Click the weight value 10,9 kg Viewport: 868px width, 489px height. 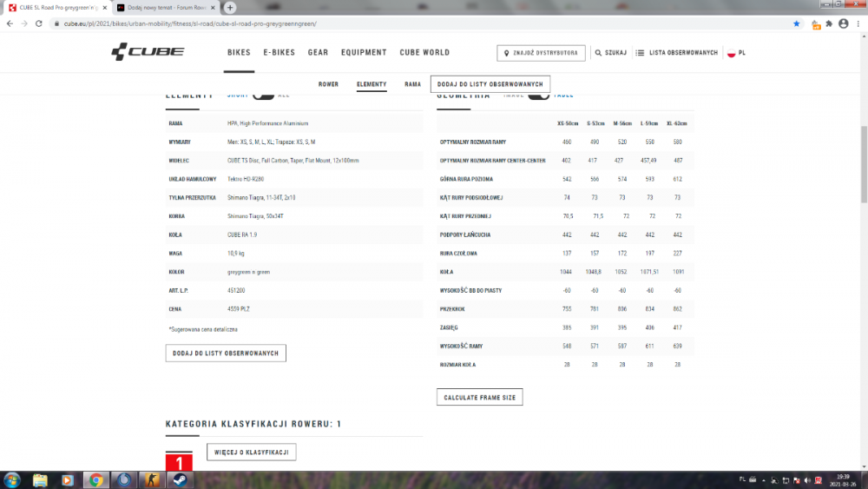pos(236,253)
